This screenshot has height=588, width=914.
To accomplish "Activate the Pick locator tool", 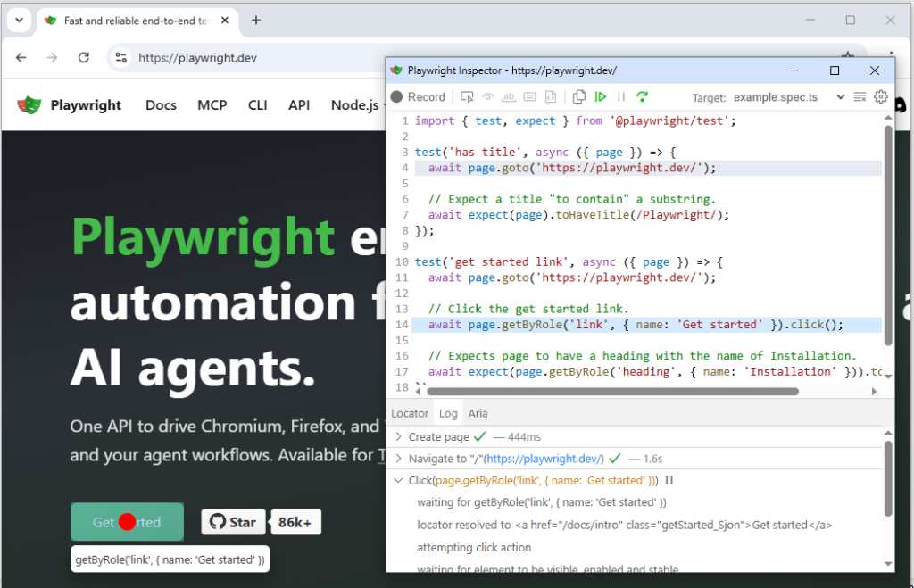I will pyautogui.click(x=467, y=96).
